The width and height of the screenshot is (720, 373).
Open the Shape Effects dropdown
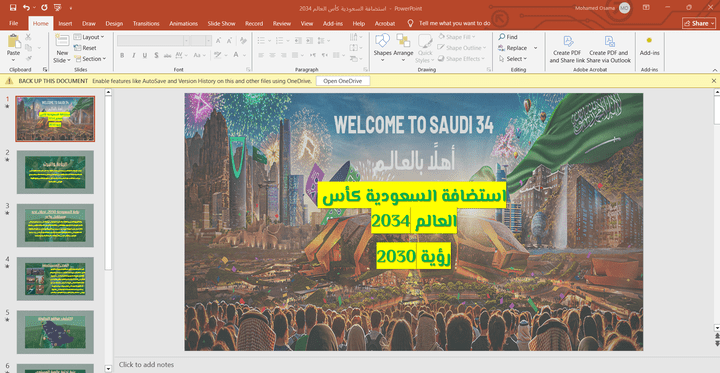coord(461,59)
